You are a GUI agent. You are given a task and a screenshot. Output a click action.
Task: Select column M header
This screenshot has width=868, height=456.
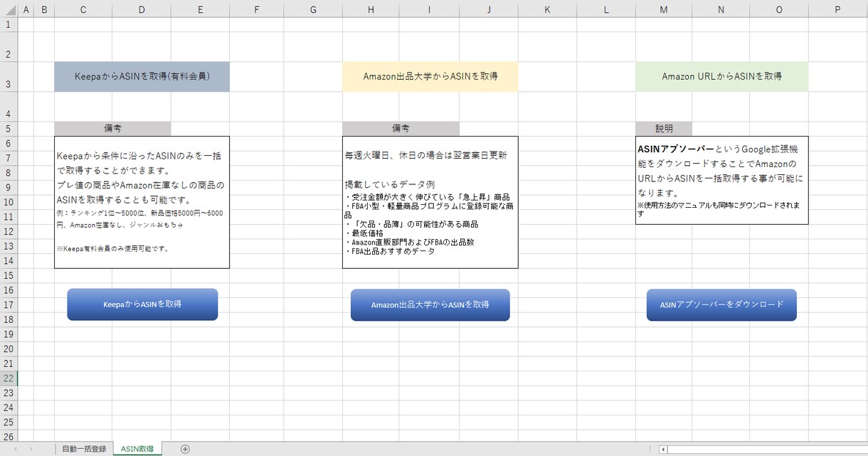(x=664, y=9)
